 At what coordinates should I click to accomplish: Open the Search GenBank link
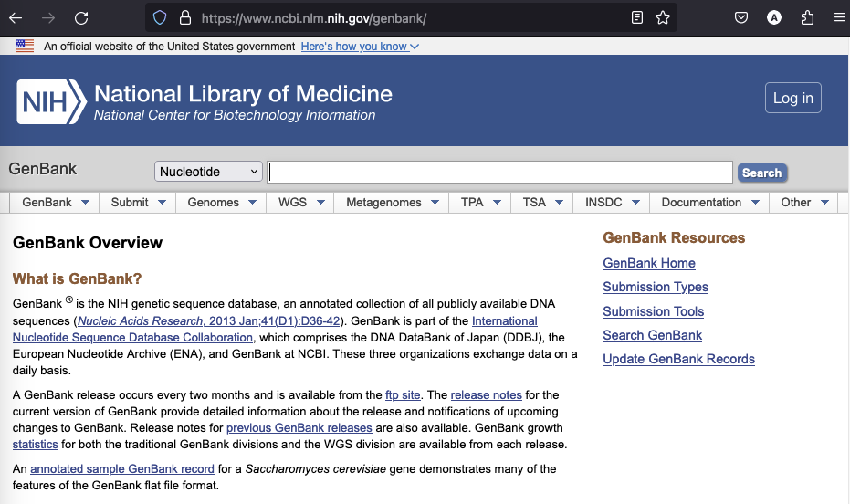(x=652, y=335)
